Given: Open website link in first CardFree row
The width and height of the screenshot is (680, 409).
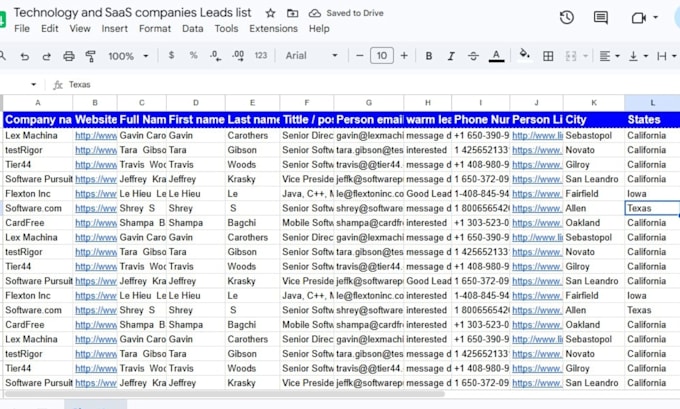Looking at the screenshot, I should point(96,223).
